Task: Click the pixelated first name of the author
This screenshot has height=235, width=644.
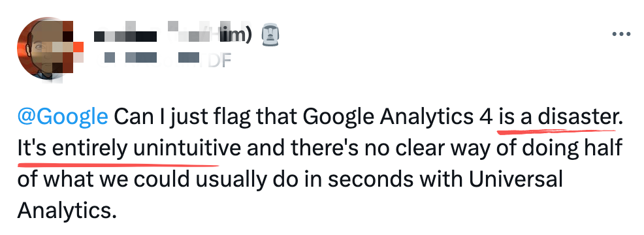Action: (125, 37)
